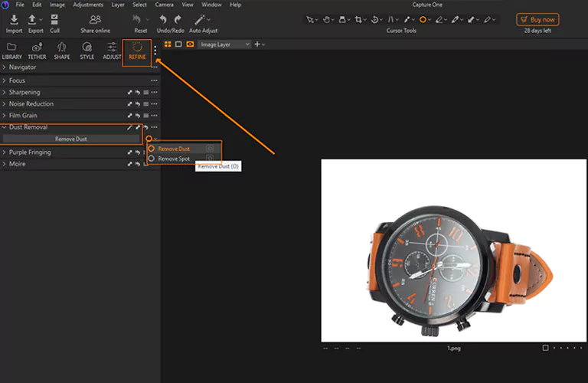588x383 pixels.
Task: Click the Import icon in the toolbar
Action: [x=14, y=20]
